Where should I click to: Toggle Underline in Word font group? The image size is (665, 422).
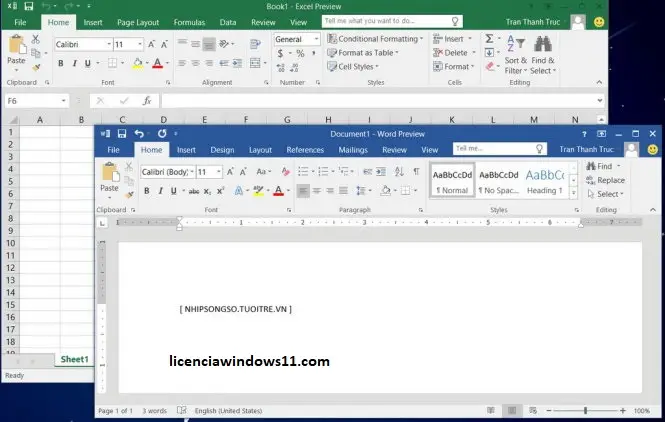pyautogui.click(x=173, y=191)
